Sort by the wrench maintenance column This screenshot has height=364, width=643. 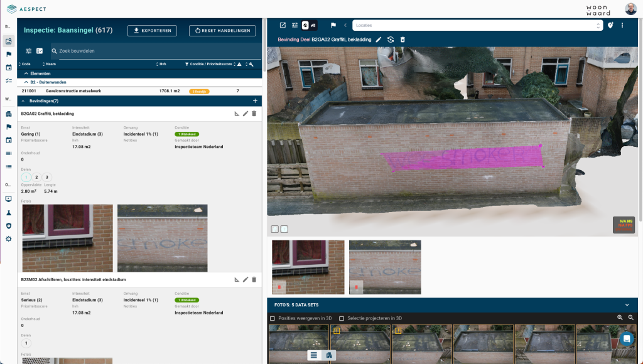250,64
